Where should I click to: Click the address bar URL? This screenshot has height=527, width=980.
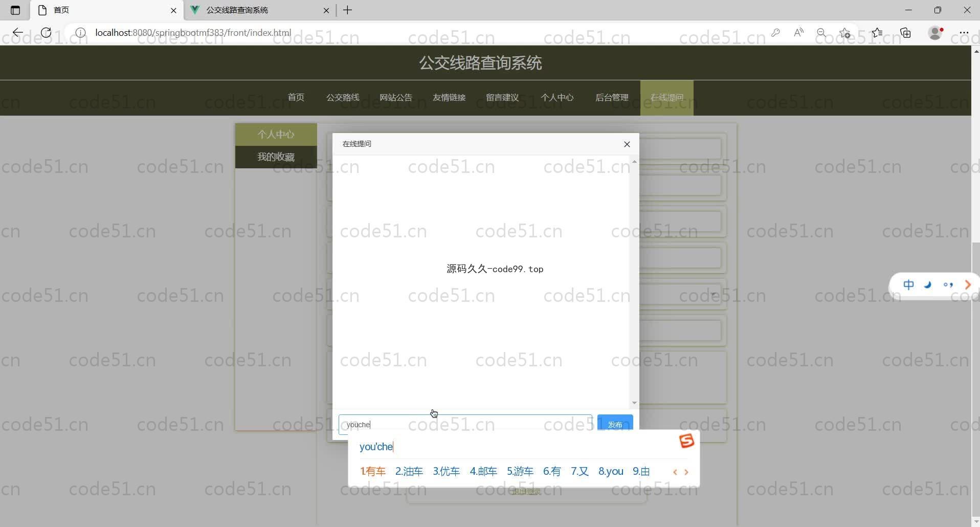pyautogui.click(x=193, y=33)
